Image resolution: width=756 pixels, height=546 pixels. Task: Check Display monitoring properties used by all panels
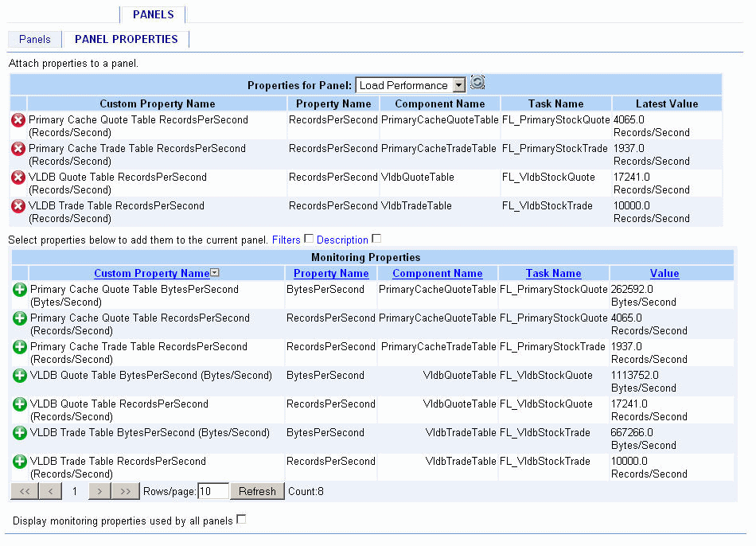click(x=242, y=520)
